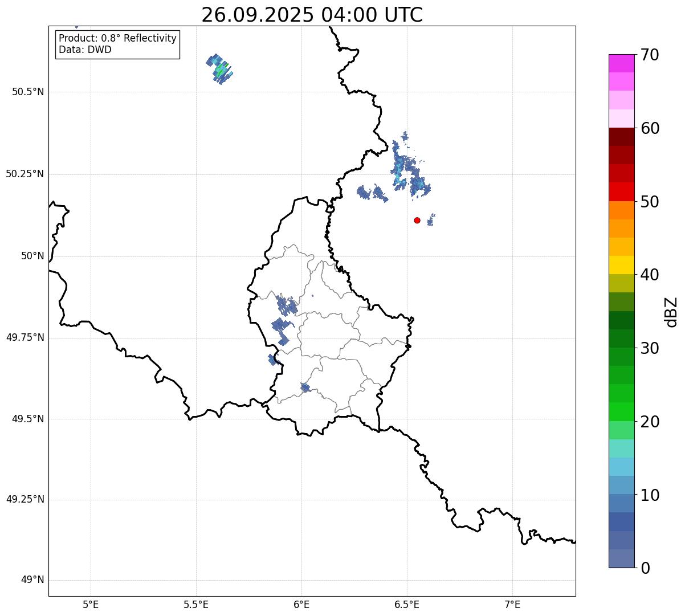Viewport: 685px width, 616px height.
Task: Click the red station marker dot
Action: coord(417,220)
